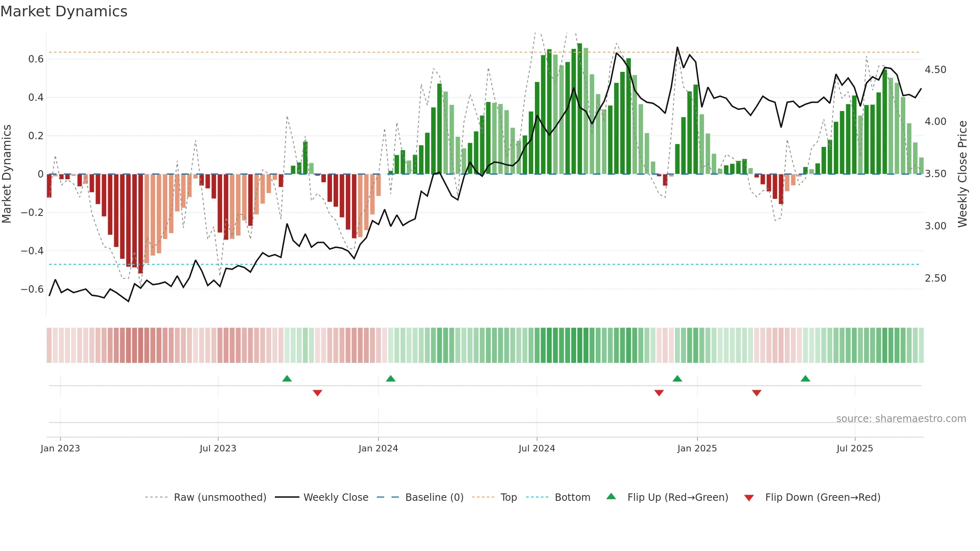This screenshot has width=980, height=551.
Task: Click the Jul 2025 x-axis label
Action: point(855,448)
